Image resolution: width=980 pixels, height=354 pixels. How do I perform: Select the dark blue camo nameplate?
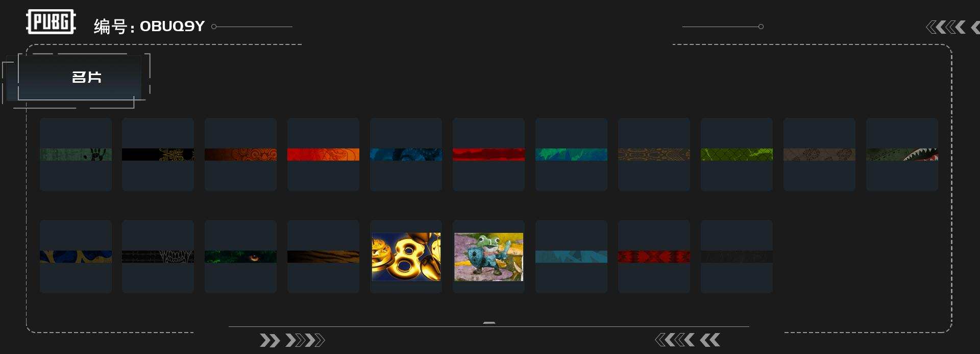pyautogui.click(x=406, y=154)
